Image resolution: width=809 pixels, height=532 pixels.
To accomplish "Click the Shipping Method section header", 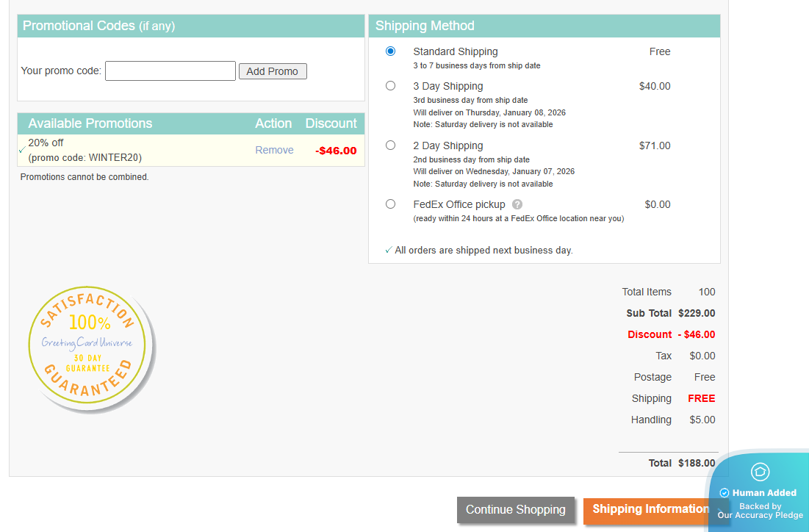I will pos(425,26).
